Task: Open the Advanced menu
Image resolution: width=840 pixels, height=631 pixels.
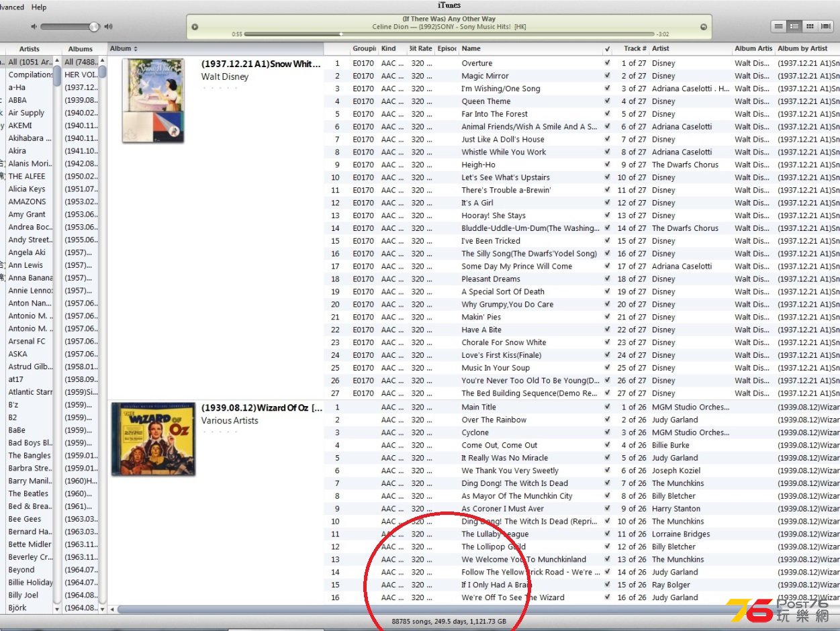Action: pos(11,7)
